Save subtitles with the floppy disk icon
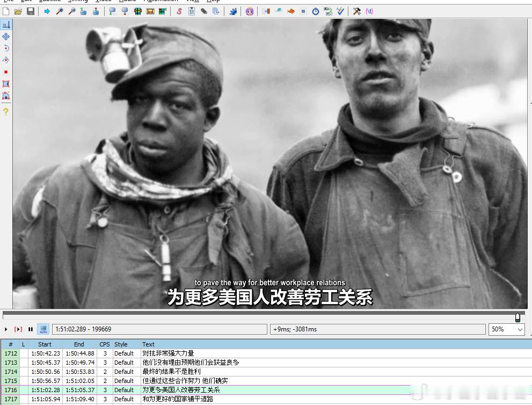The image size is (532, 405). [x=31, y=11]
